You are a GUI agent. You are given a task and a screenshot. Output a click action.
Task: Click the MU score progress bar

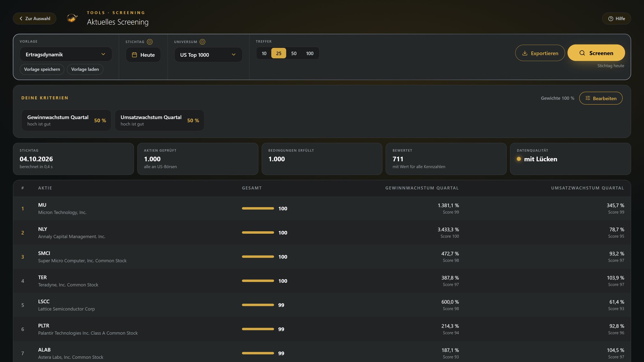pyautogui.click(x=258, y=209)
